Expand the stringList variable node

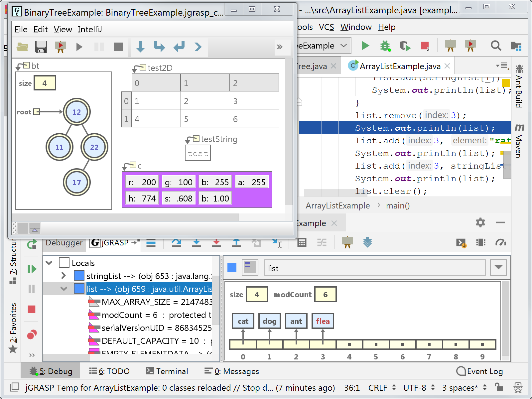point(64,276)
